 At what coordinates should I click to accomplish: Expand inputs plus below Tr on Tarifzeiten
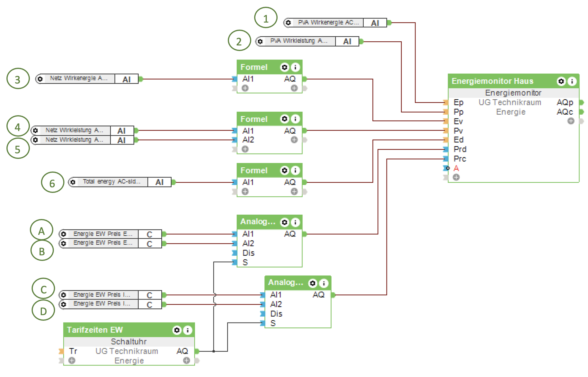click(72, 360)
